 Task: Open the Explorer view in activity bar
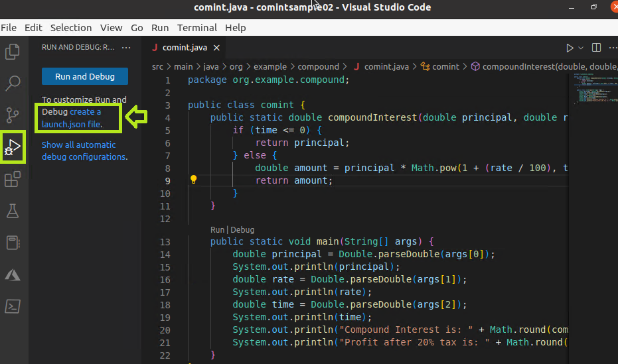(x=13, y=52)
